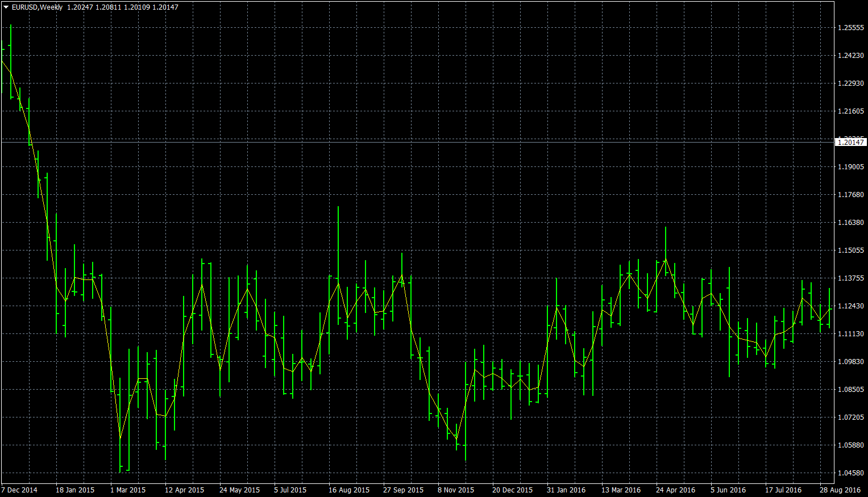
Task: Click the 17 Jul 2016 date label
Action: pyautogui.click(x=783, y=490)
